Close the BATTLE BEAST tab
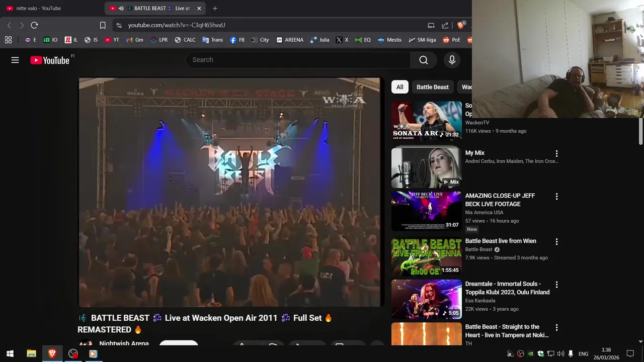 [199, 8]
